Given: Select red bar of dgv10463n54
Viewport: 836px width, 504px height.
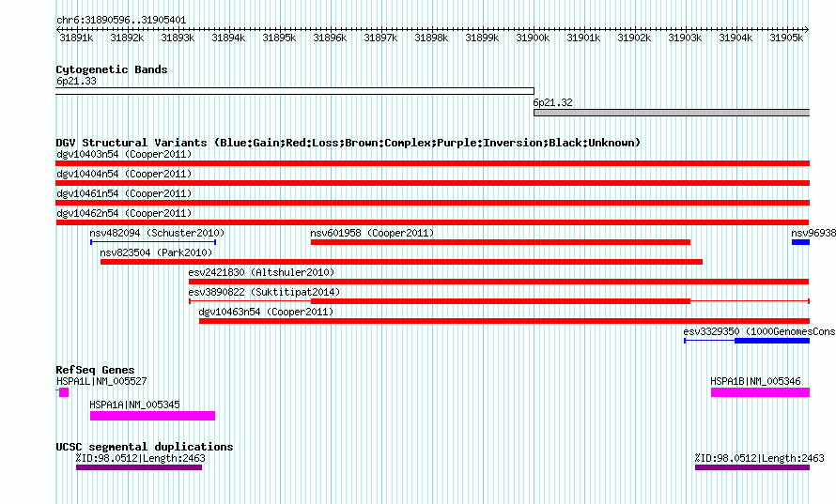Looking at the screenshot, I should 504,321.
